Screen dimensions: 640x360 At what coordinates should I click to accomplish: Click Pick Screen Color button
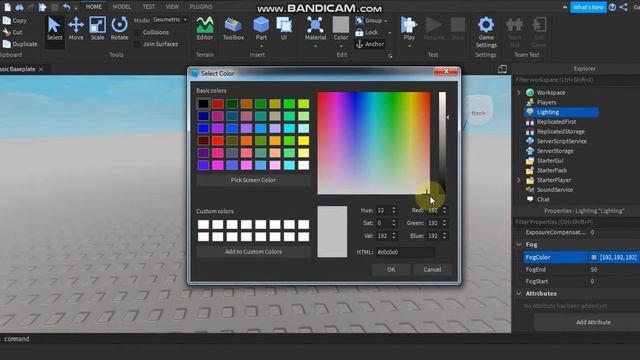[253, 180]
